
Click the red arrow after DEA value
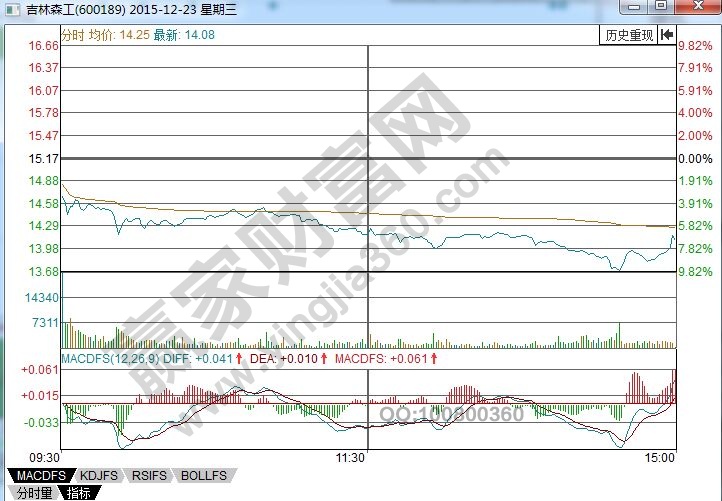point(323,358)
